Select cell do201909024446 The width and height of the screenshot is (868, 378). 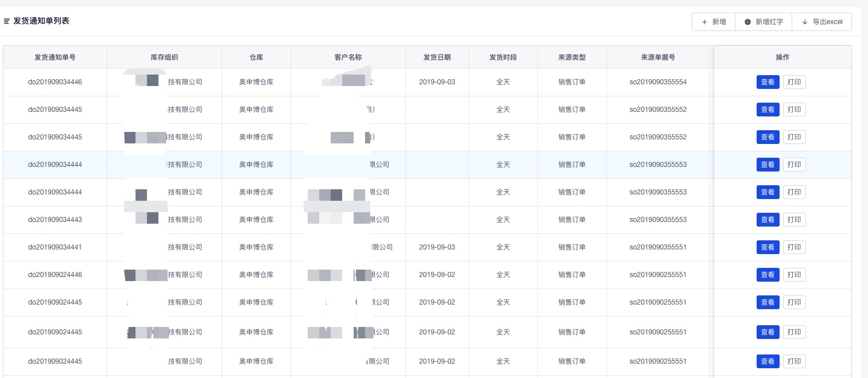(x=55, y=275)
